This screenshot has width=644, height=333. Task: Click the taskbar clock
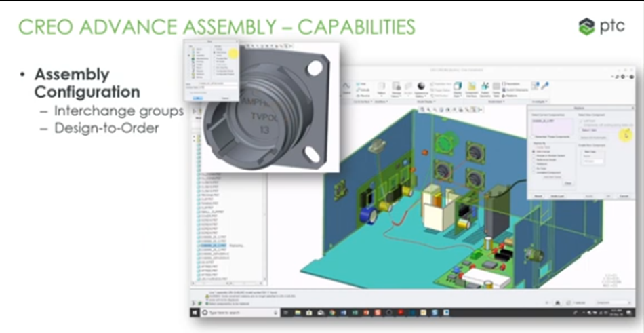(616, 313)
